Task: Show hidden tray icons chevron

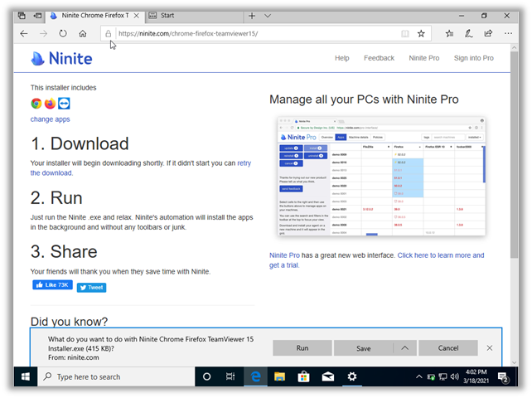Action: click(419, 376)
